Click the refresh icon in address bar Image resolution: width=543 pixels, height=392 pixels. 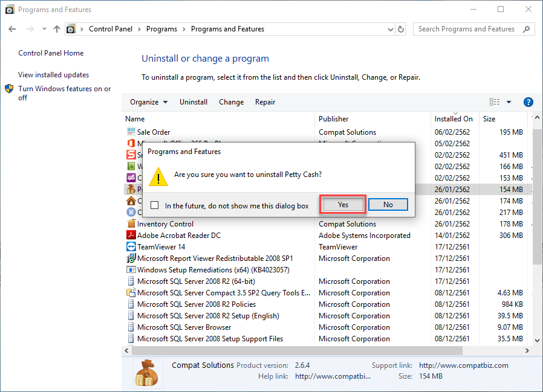click(401, 29)
